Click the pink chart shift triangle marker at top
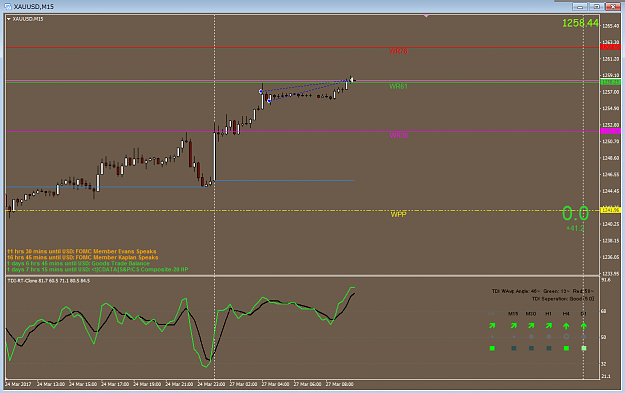Screen dimensions: 625x393 [426, 16]
